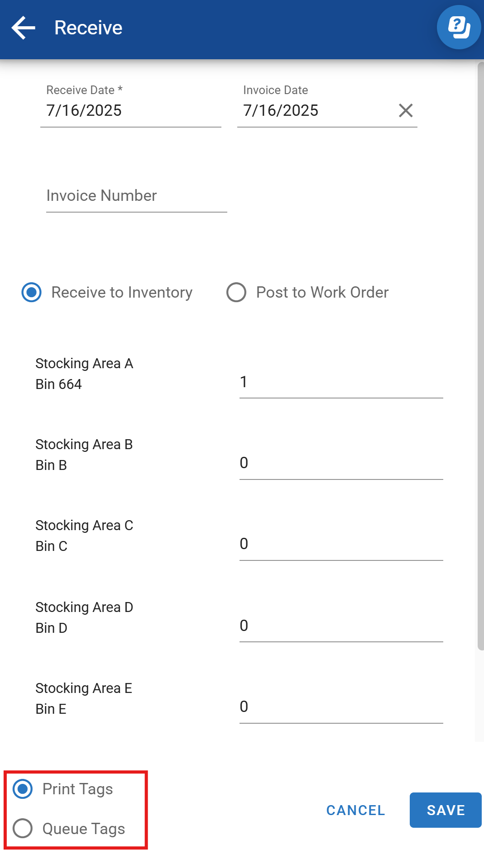Viewport: 484px width, 868px height.
Task: Click the Receive page title
Action: coord(88,28)
